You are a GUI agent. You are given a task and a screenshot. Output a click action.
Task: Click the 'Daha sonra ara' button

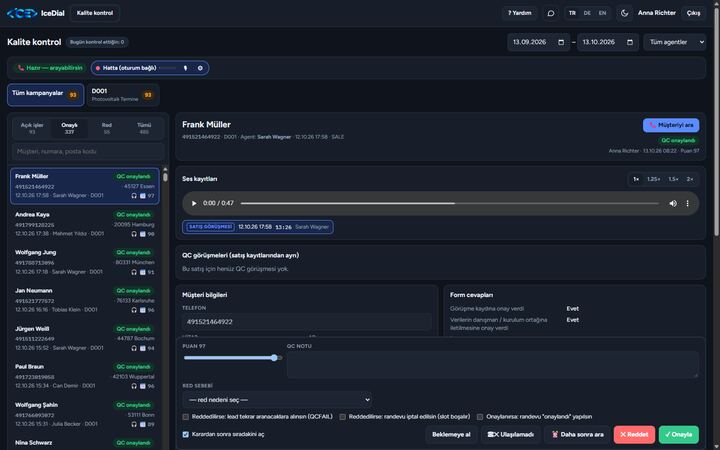[x=578, y=434]
